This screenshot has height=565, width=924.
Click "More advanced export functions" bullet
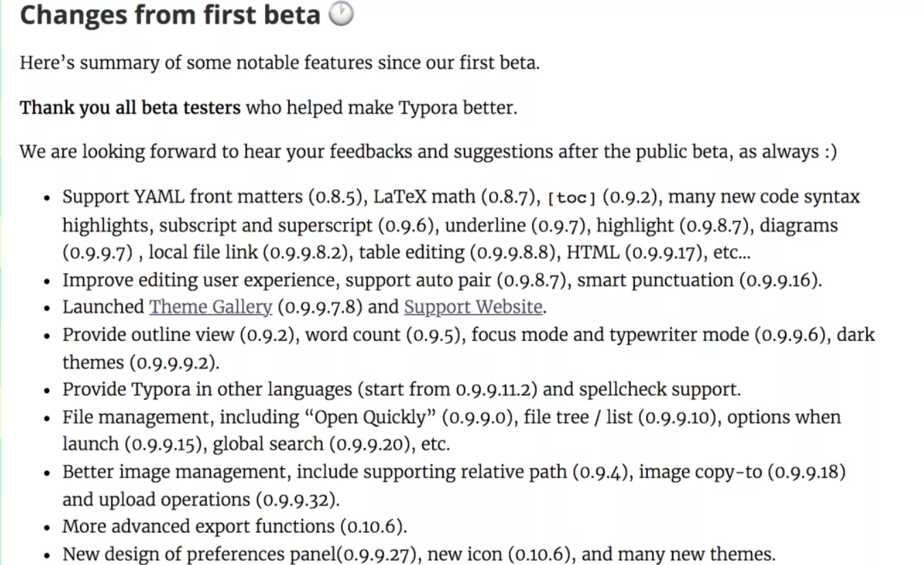(235, 527)
